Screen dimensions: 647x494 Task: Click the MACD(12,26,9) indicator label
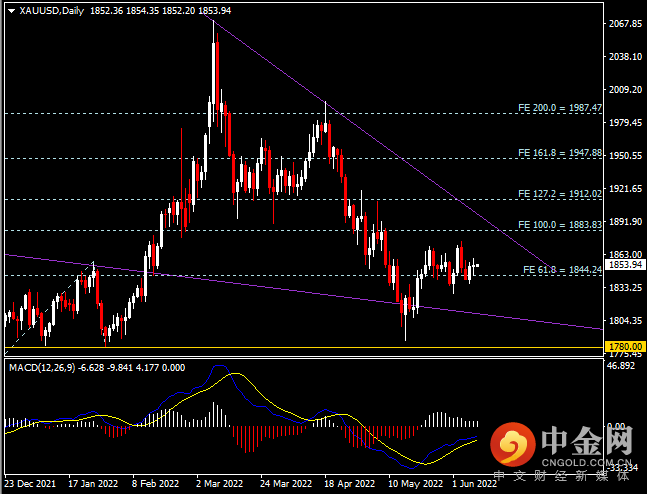coord(42,367)
